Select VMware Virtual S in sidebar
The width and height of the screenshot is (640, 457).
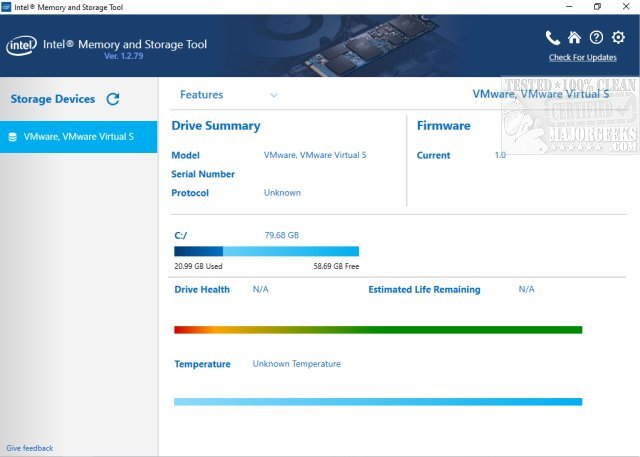pos(78,137)
